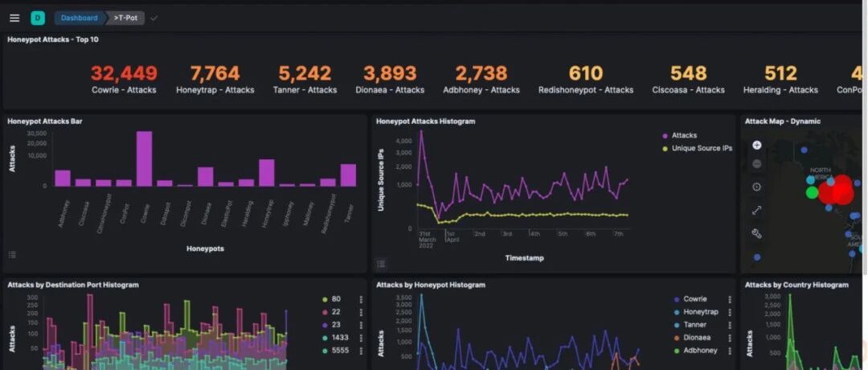Click the tallest Cowrie bar in bar chart
The image size is (868, 370).
(x=145, y=158)
